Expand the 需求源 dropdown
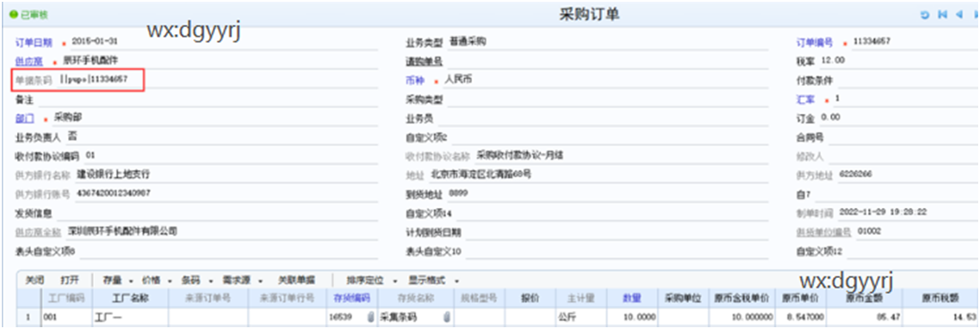980x329 pixels. coord(242,281)
